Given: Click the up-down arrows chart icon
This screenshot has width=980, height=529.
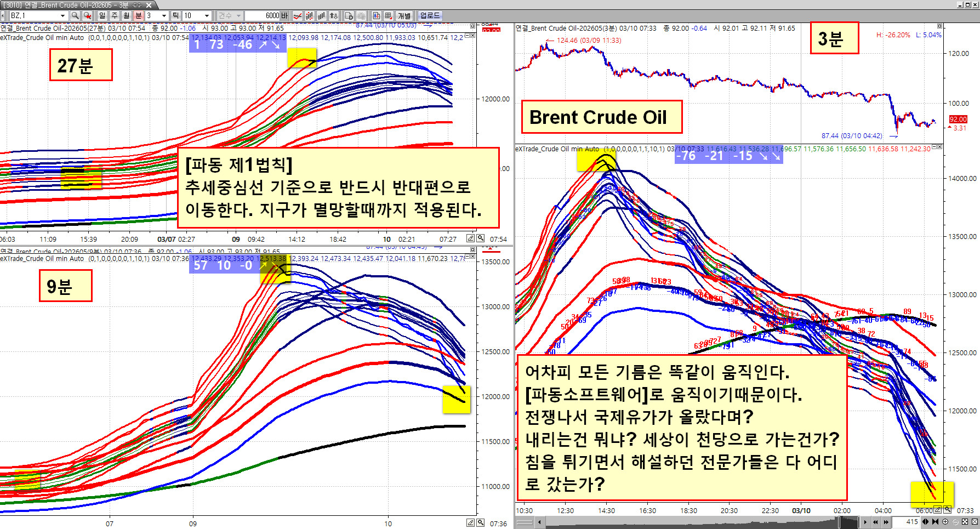Looking at the screenshot, I should (x=333, y=16).
